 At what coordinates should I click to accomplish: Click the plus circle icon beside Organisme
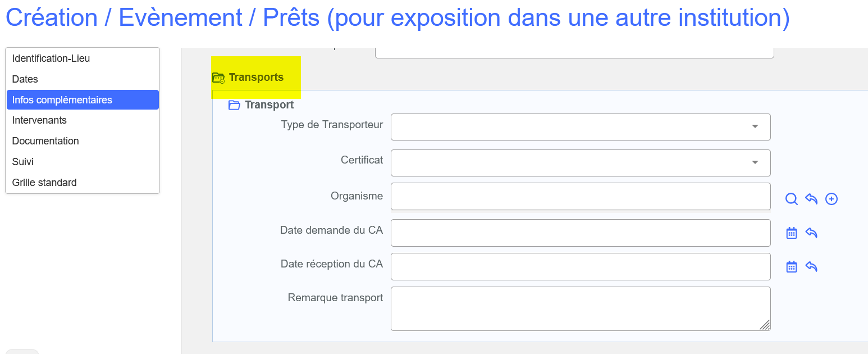coord(832,199)
